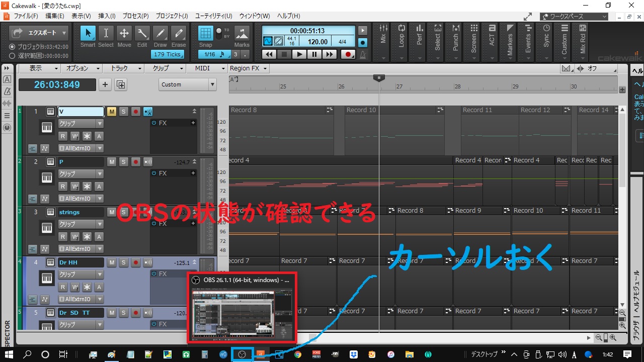This screenshot has width=644, height=362.
Task: Solo track P with its S button
Action: [123, 161]
